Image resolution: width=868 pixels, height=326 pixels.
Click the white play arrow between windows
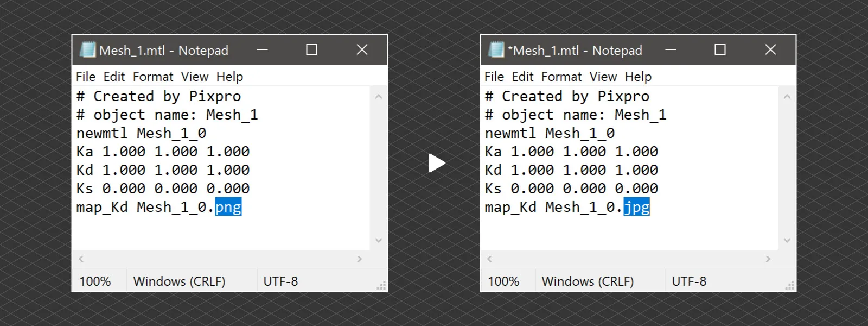pos(437,163)
